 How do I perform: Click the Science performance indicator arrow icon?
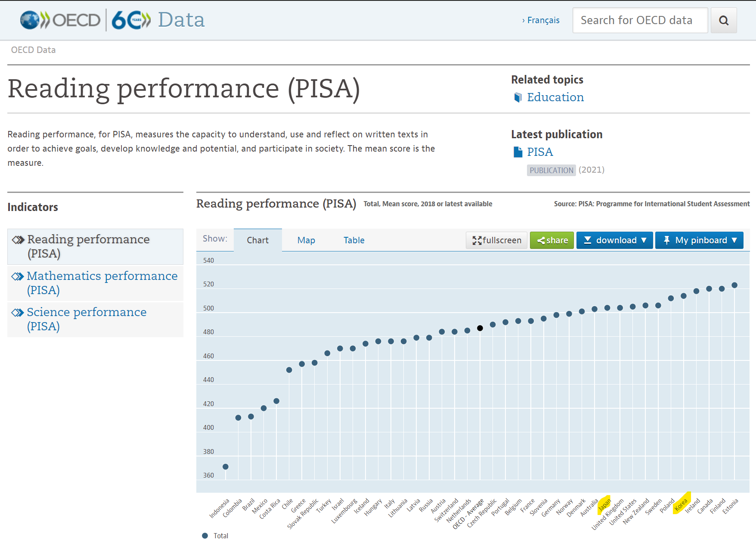click(x=18, y=313)
